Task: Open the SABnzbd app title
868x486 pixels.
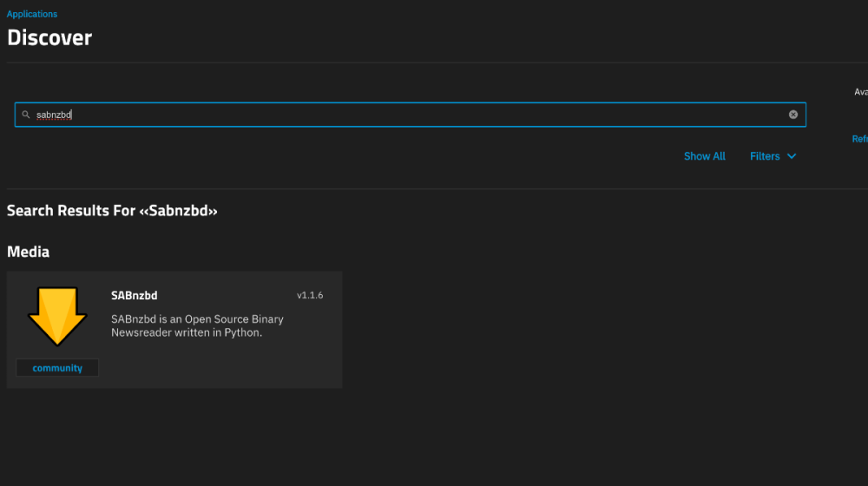Action: pos(134,296)
